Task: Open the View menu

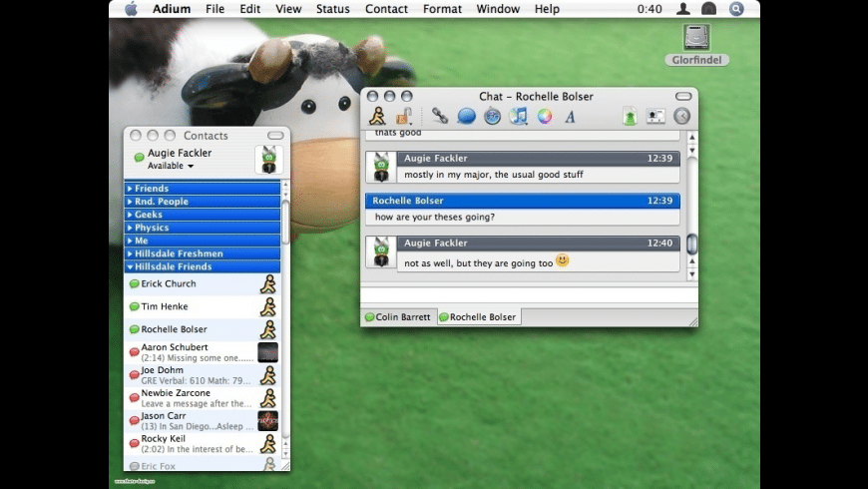Action: pyautogui.click(x=288, y=9)
